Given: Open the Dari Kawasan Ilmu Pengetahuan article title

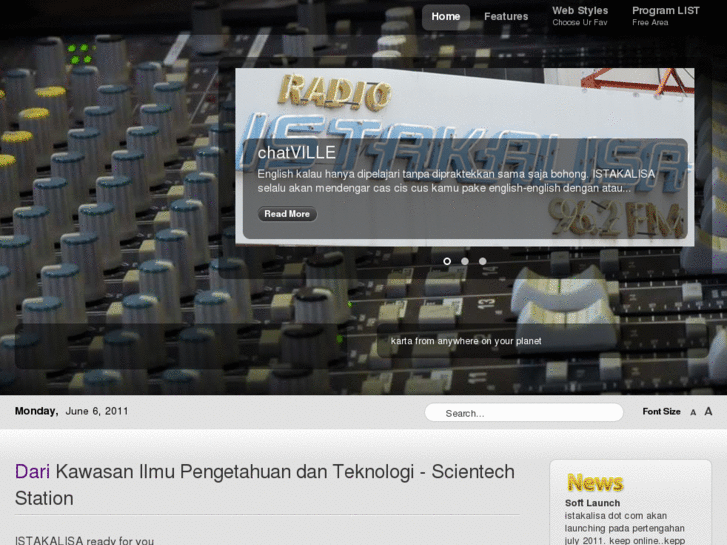Looking at the screenshot, I should 265,485.
